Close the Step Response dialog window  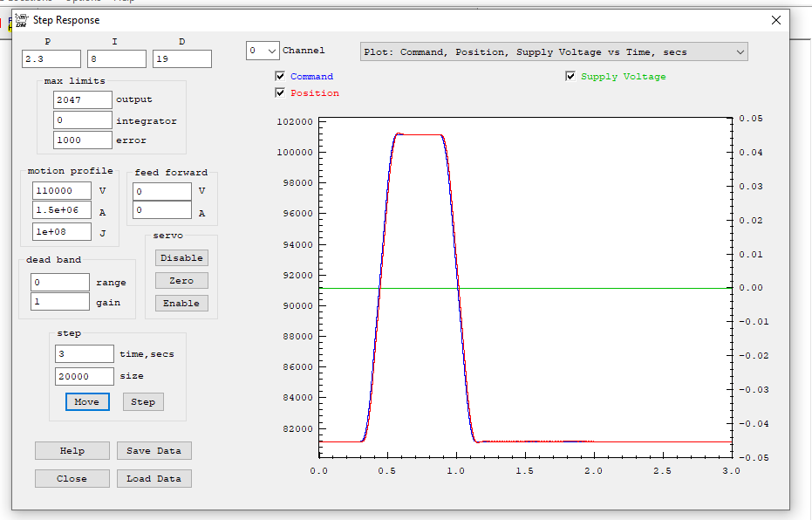pos(776,20)
